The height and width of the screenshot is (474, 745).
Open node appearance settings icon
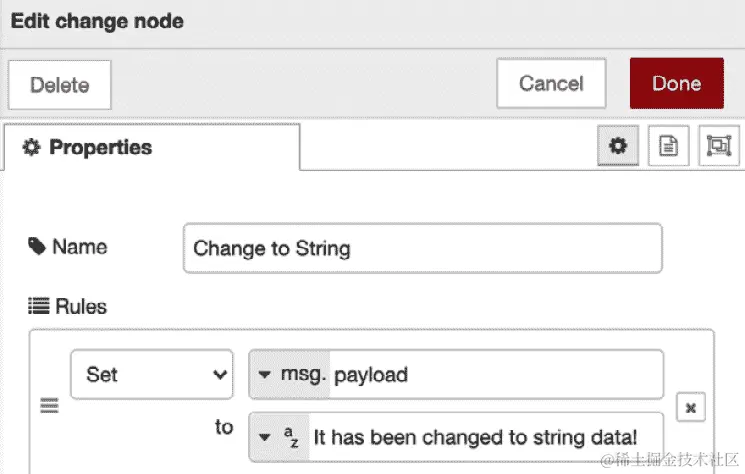[x=719, y=146]
